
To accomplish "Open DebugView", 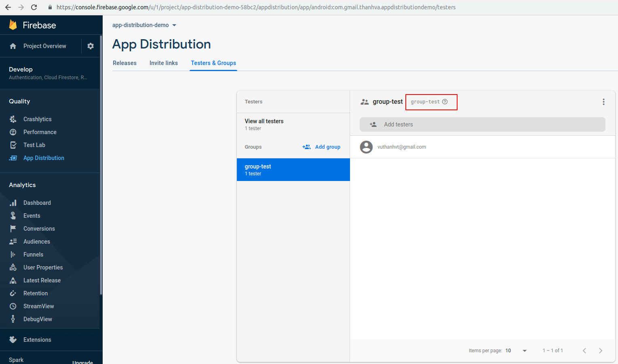I will pyautogui.click(x=37, y=319).
